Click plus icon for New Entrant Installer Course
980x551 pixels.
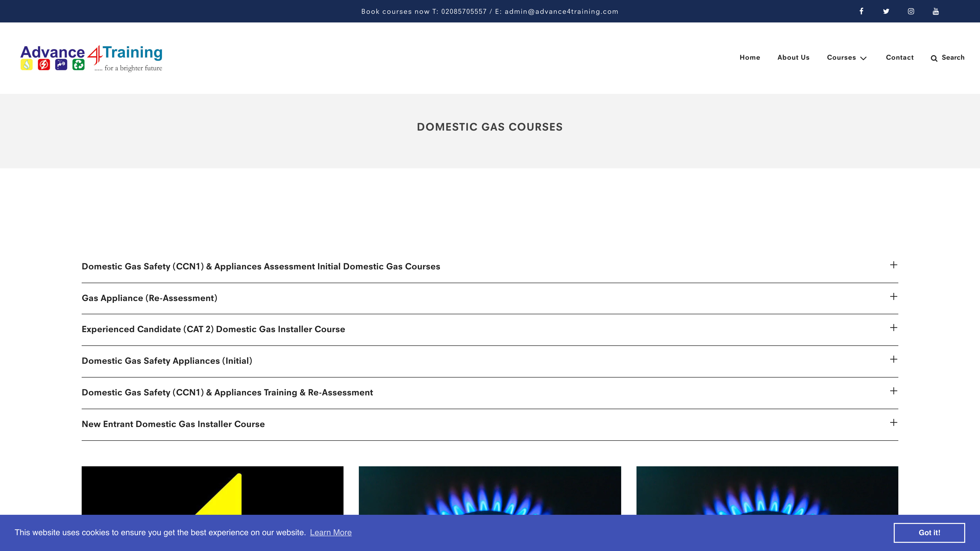click(894, 422)
